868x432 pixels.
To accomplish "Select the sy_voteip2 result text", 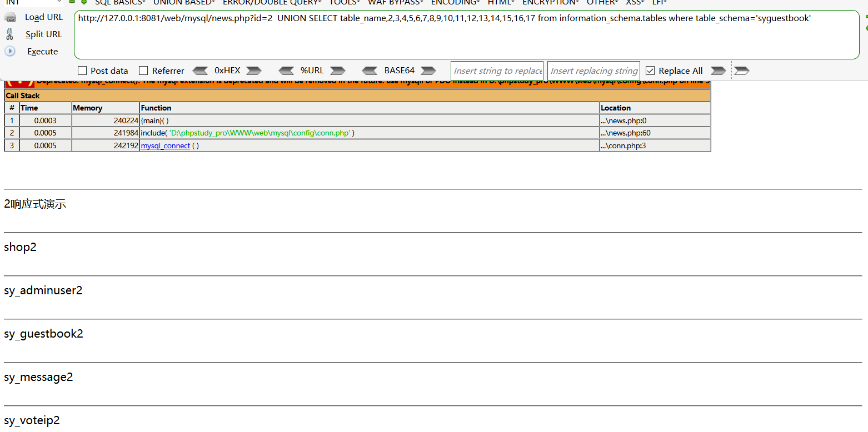I will pyautogui.click(x=32, y=420).
